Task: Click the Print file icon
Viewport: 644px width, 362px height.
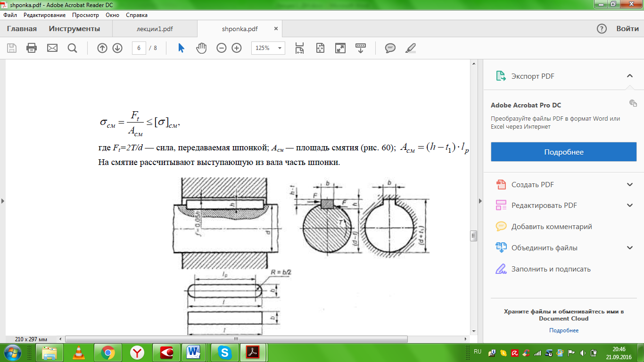Action: coord(32,48)
